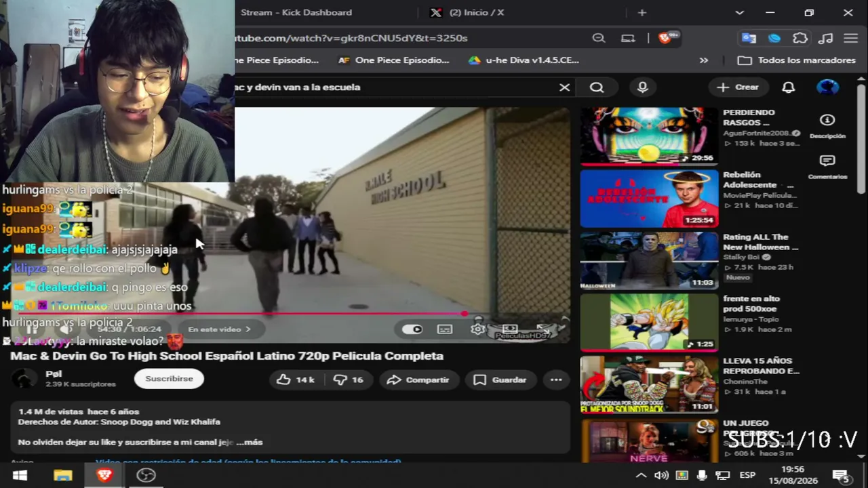This screenshot has height=488, width=868.
Task: Click the Brave browser taskbar icon
Action: [x=104, y=475]
